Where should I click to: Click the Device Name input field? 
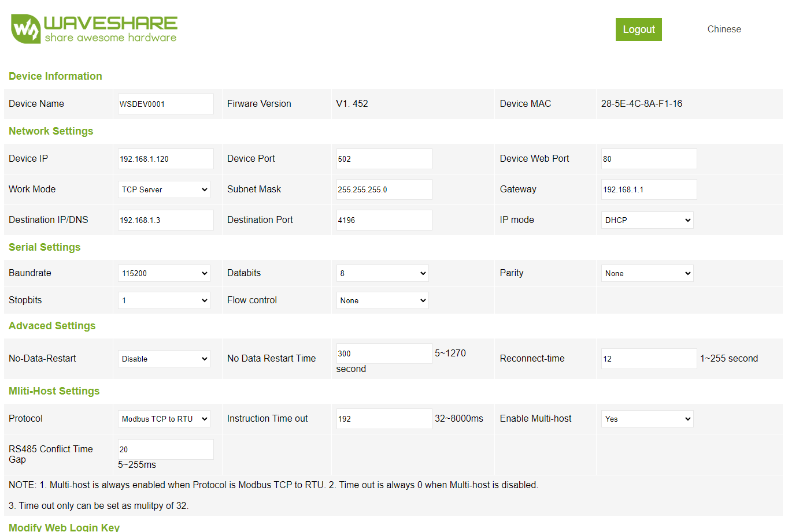pyautogui.click(x=165, y=104)
